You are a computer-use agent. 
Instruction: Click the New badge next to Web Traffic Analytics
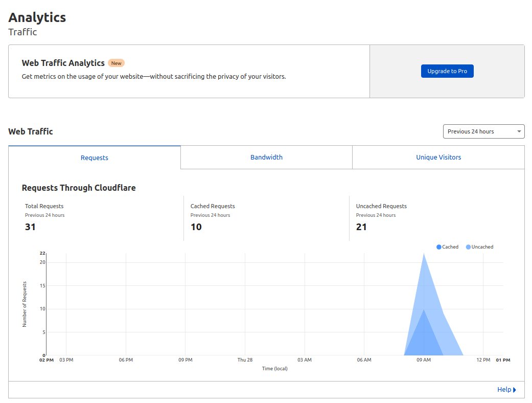click(117, 63)
